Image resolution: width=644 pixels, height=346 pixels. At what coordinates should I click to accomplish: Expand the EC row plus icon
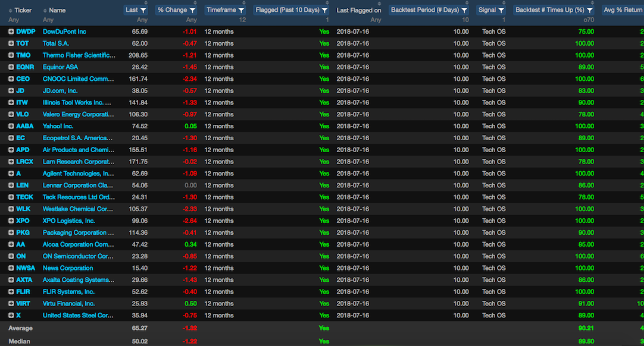[11, 138]
